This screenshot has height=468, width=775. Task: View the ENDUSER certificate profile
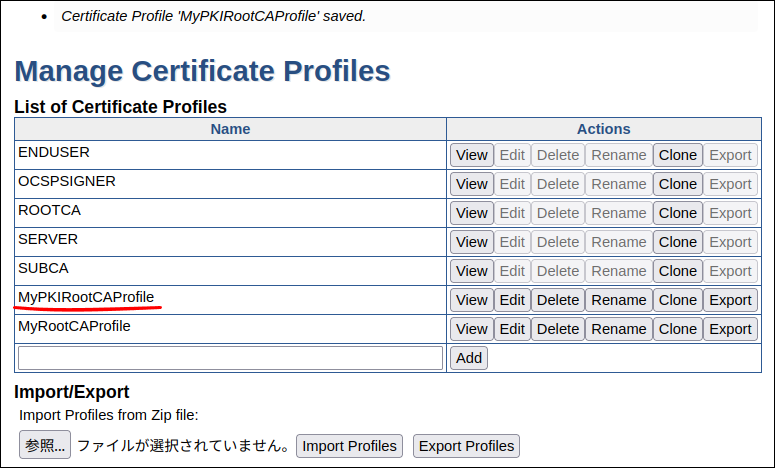471,155
